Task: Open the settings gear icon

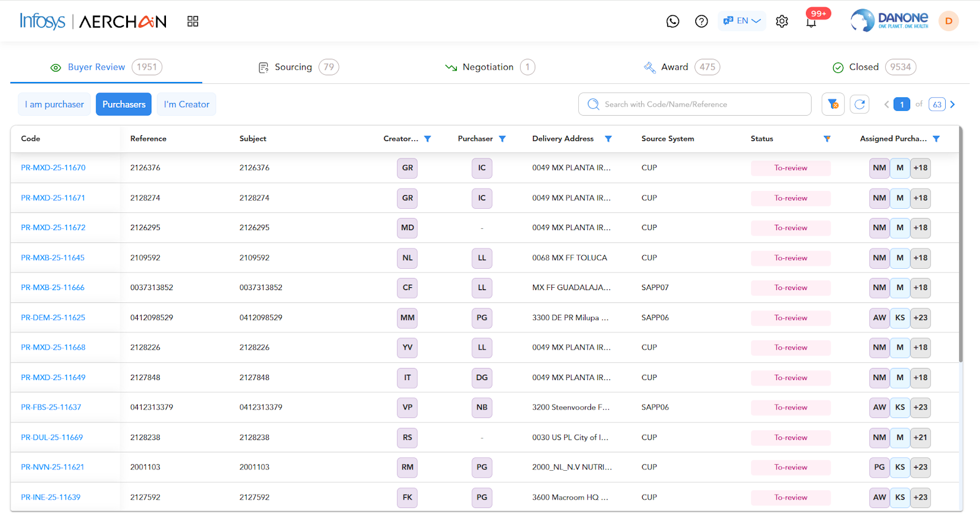Action: 782,21
